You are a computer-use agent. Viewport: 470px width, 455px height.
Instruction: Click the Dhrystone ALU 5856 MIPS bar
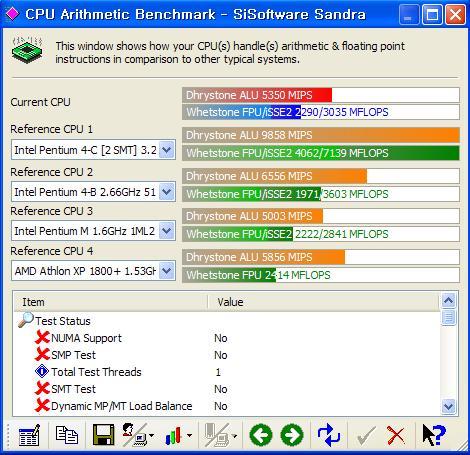pyautogui.click(x=321, y=257)
